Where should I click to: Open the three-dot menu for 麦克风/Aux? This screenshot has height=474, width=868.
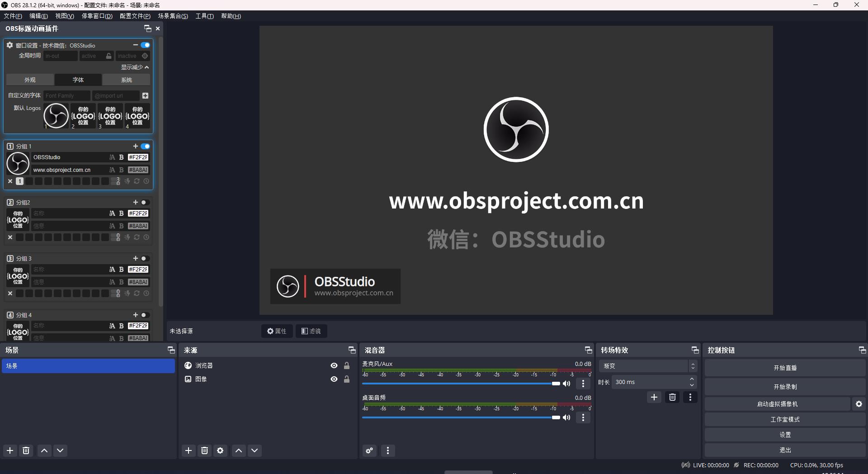coord(583,384)
